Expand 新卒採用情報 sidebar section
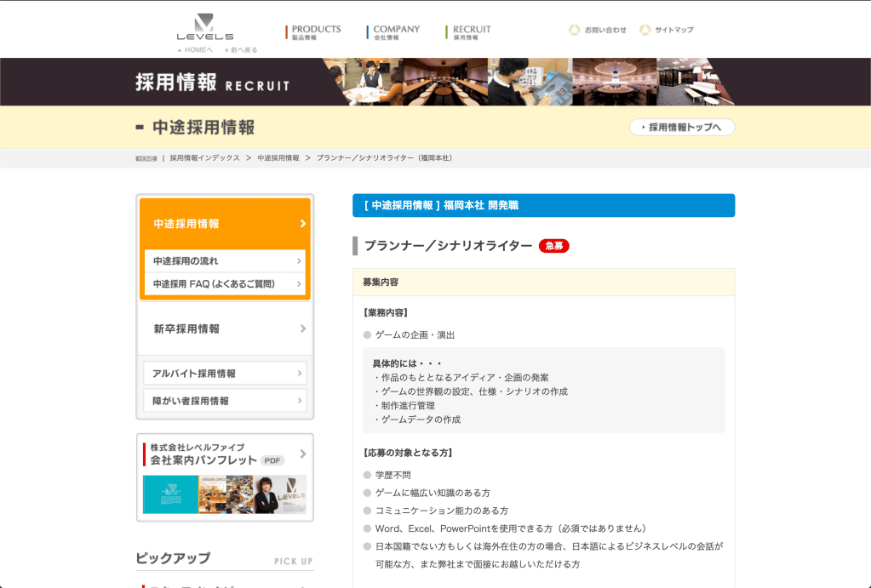The width and height of the screenshot is (871, 588). coord(225,328)
